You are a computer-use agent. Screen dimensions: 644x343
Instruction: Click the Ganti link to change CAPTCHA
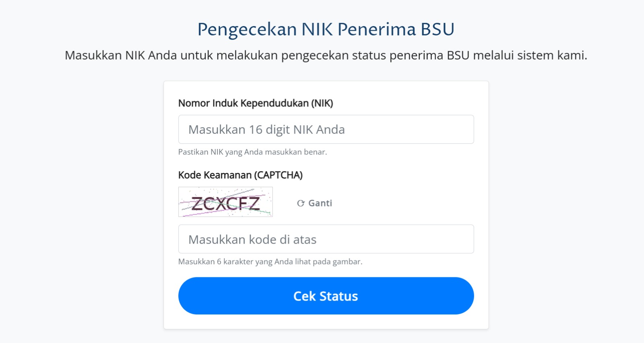(319, 203)
